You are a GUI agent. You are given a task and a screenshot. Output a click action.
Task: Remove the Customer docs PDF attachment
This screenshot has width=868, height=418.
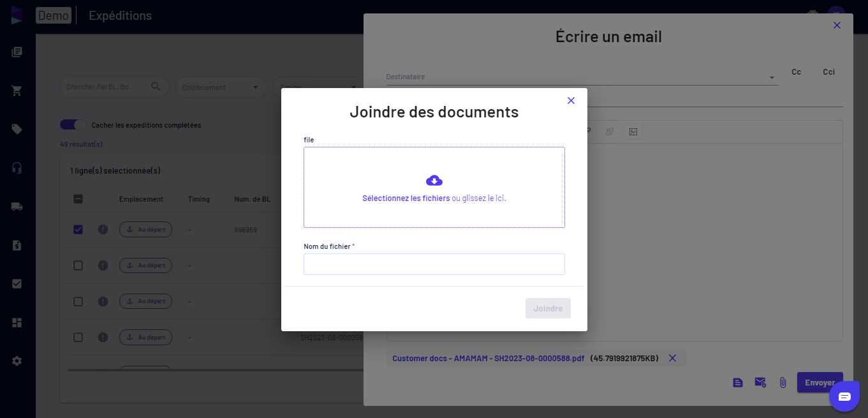tap(672, 358)
